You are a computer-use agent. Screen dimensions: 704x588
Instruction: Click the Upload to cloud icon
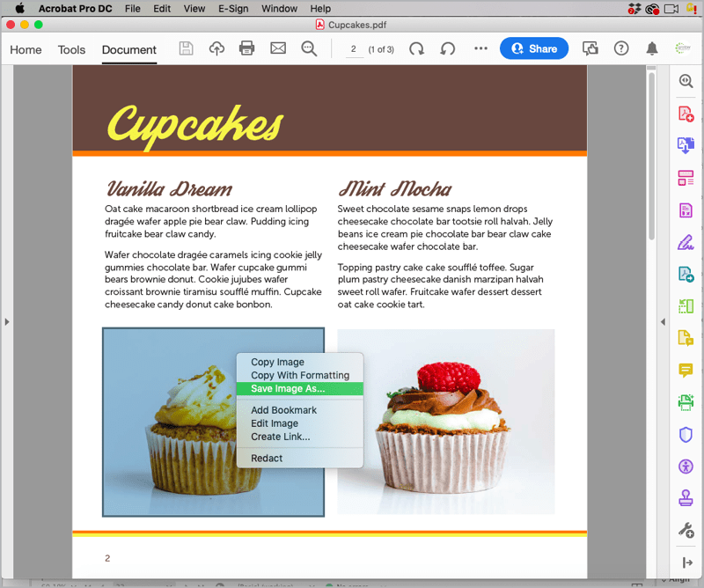(216, 48)
